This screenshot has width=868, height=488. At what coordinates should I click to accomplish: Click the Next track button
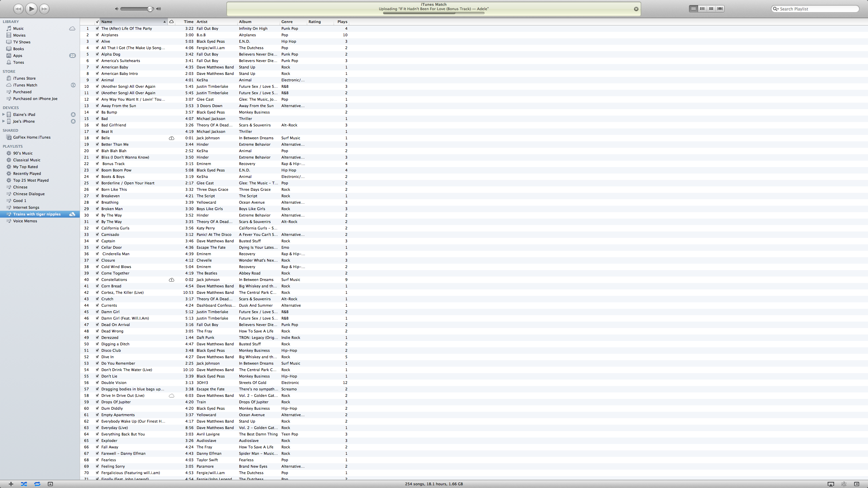pyautogui.click(x=44, y=9)
